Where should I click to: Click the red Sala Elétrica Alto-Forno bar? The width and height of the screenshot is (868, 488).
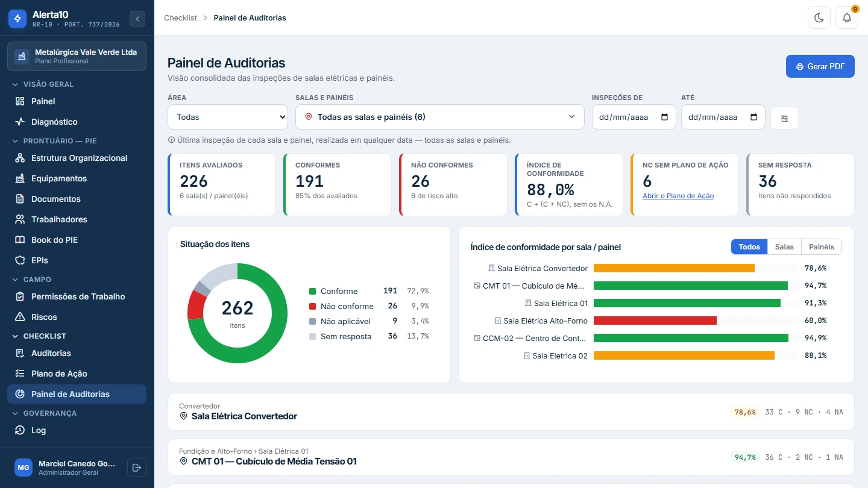(655, 321)
